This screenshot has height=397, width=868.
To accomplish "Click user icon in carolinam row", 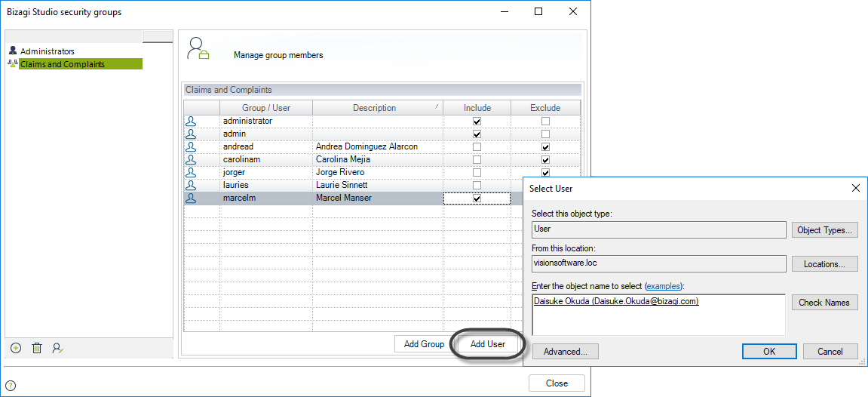I will pos(191,159).
